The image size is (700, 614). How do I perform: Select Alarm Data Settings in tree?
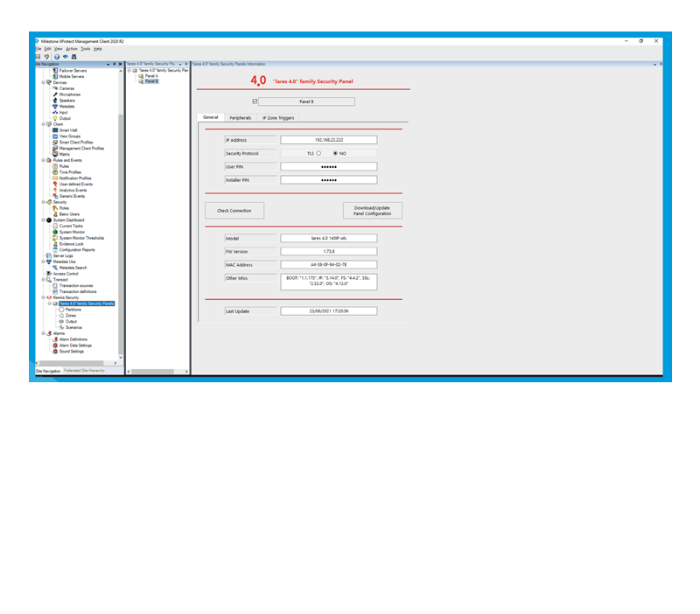(x=75, y=345)
